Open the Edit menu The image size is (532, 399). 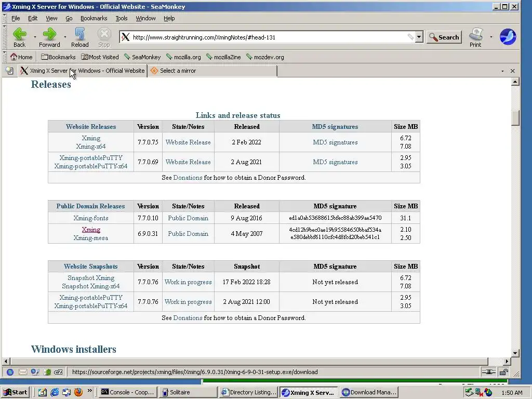tap(33, 18)
